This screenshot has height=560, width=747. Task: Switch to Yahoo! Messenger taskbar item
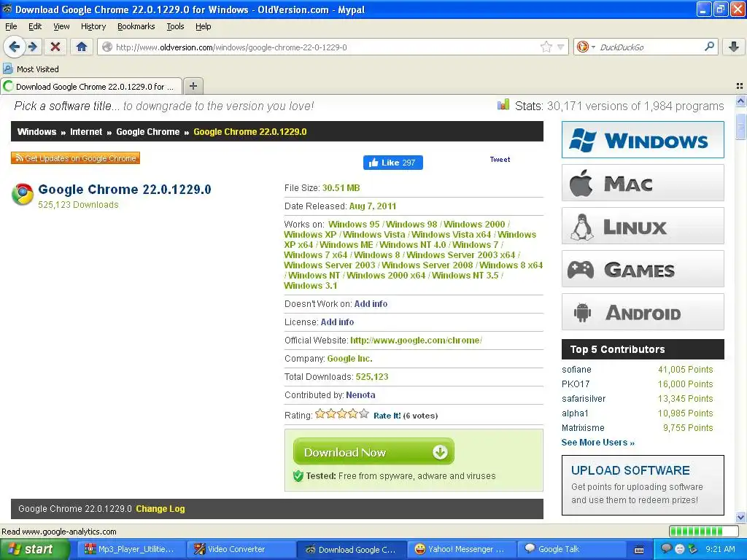462,549
